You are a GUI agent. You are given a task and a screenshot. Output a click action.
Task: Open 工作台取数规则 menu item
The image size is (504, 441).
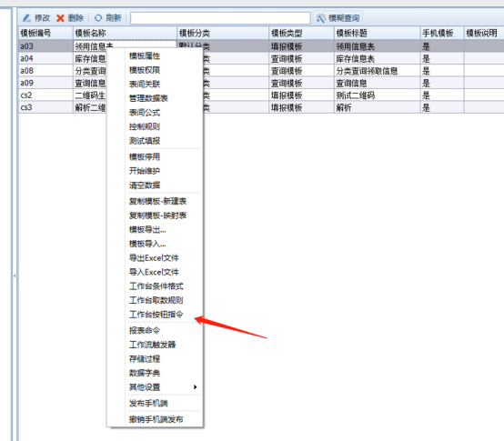click(x=156, y=300)
